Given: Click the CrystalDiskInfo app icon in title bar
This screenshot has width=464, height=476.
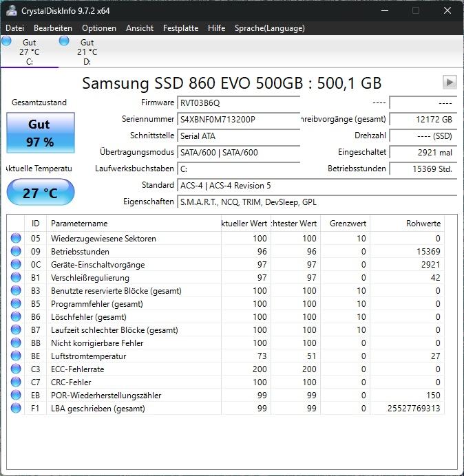Looking at the screenshot, I should coord(12,10).
